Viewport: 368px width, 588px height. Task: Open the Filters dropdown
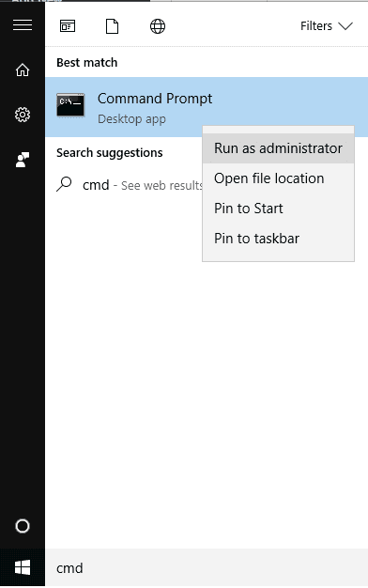[x=327, y=26]
